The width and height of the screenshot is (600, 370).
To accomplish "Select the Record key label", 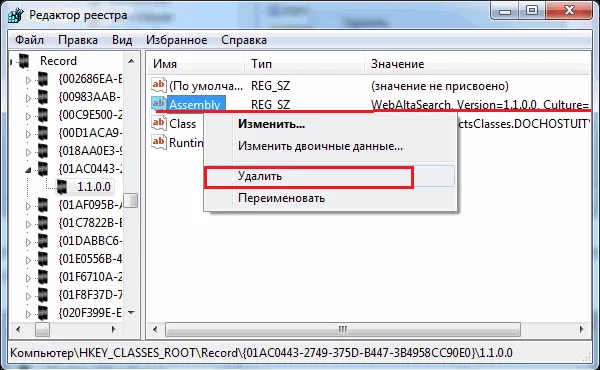I will pyautogui.click(x=58, y=61).
